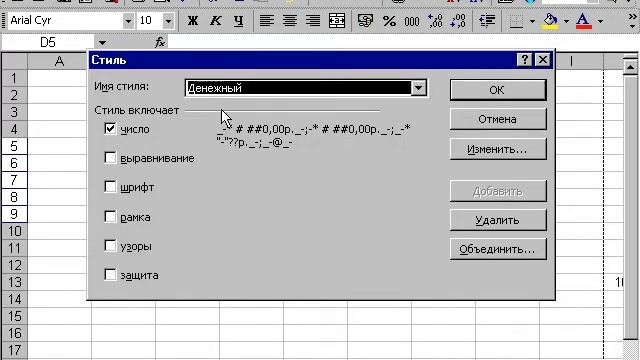The image size is (640, 360).
Task: Toggle the число checkbox
Action: (x=110, y=129)
